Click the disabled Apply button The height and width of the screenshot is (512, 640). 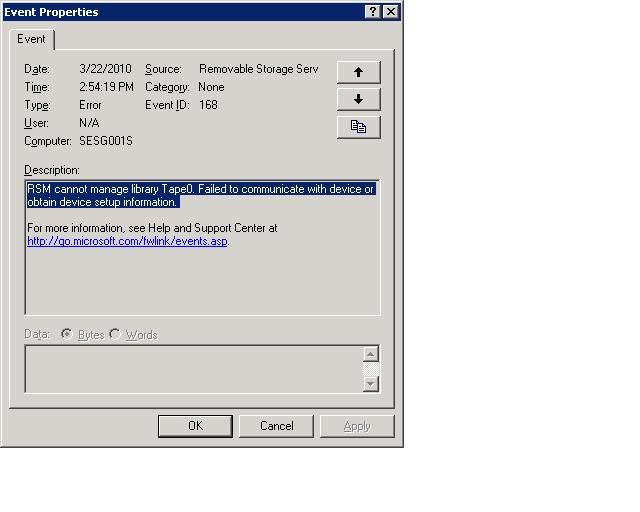[x=357, y=426]
